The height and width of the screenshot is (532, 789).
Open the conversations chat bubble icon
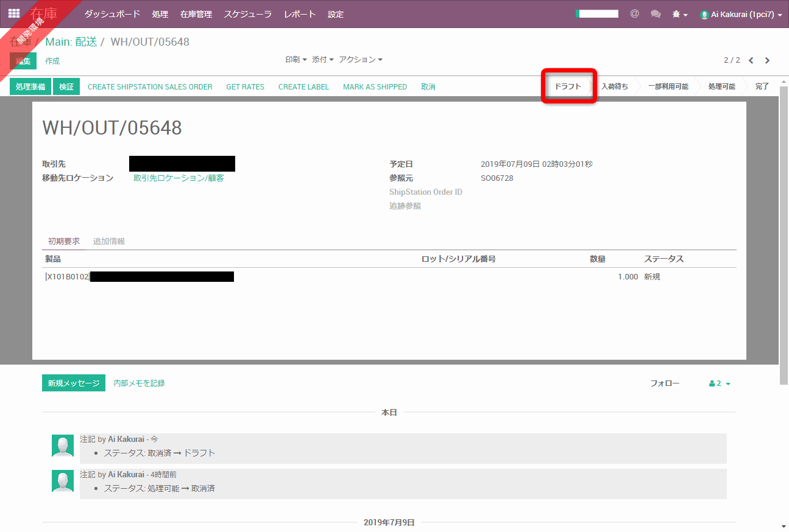656,13
